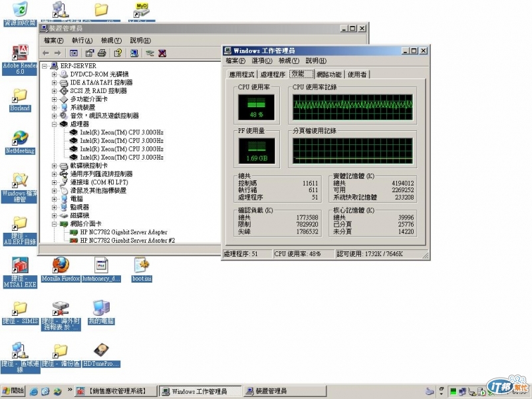Click the Print icon in Device Manager toolbar
This screenshot has height=399, width=532.
point(102,53)
